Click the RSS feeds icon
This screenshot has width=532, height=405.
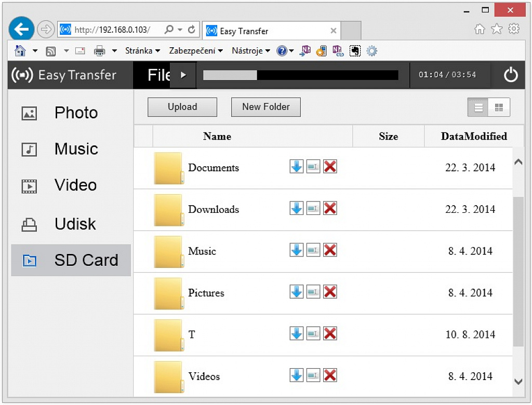pos(51,51)
